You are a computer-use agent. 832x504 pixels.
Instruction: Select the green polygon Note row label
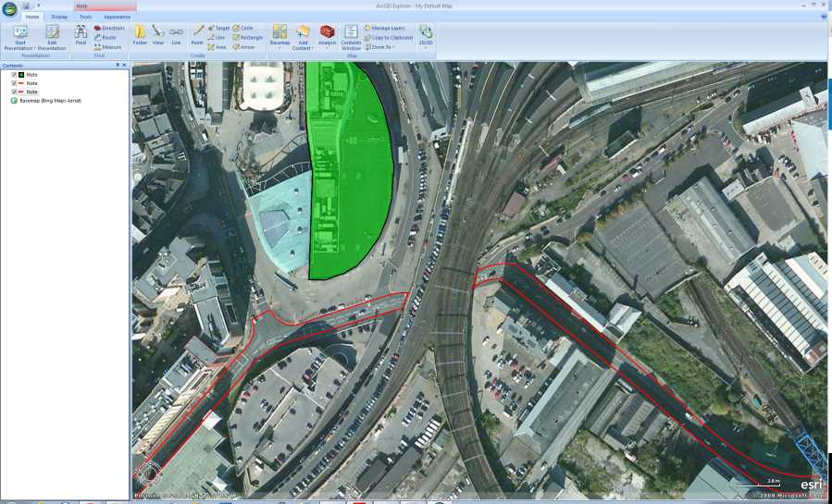tap(31, 75)
